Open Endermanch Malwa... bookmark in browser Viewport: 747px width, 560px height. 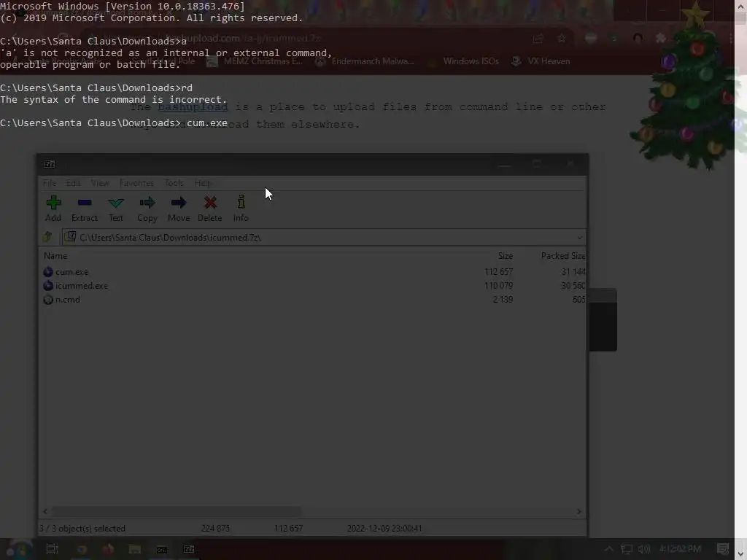click(x=365, y=61)
